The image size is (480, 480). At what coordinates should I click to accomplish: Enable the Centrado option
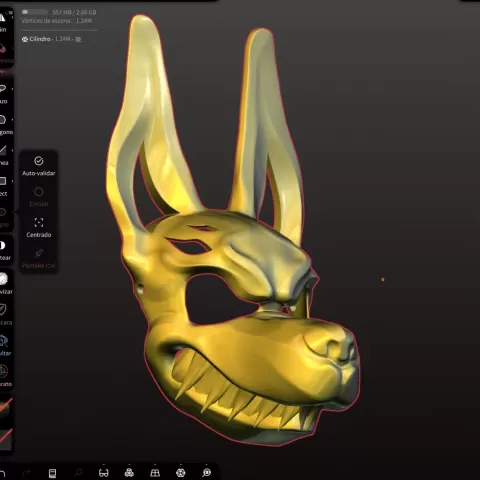tap(38, 228)
